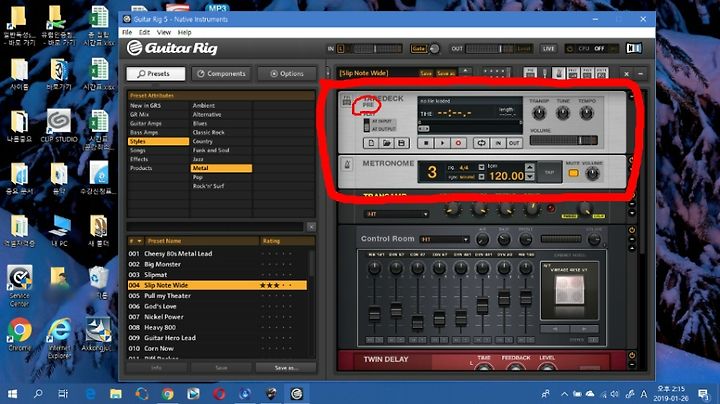The width and height of the screenshot is (720, 404).
Task: Open File Explorer from the taskbar
Action: pos(116,393)
